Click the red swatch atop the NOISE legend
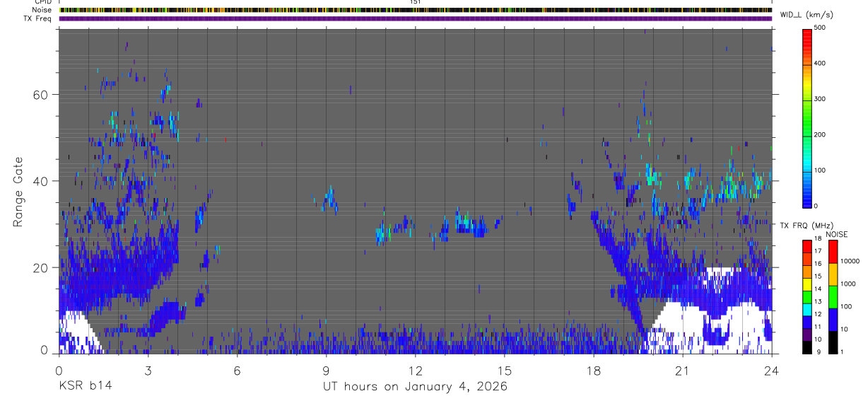This screenshot has width=868, height=401. pyautogui.click(x=832, y=251)
